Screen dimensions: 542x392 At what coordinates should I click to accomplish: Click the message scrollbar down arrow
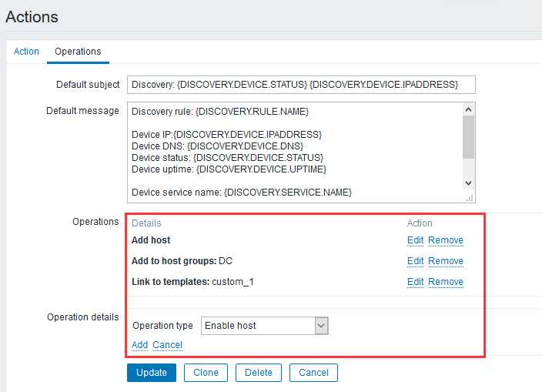click(468, 183)
